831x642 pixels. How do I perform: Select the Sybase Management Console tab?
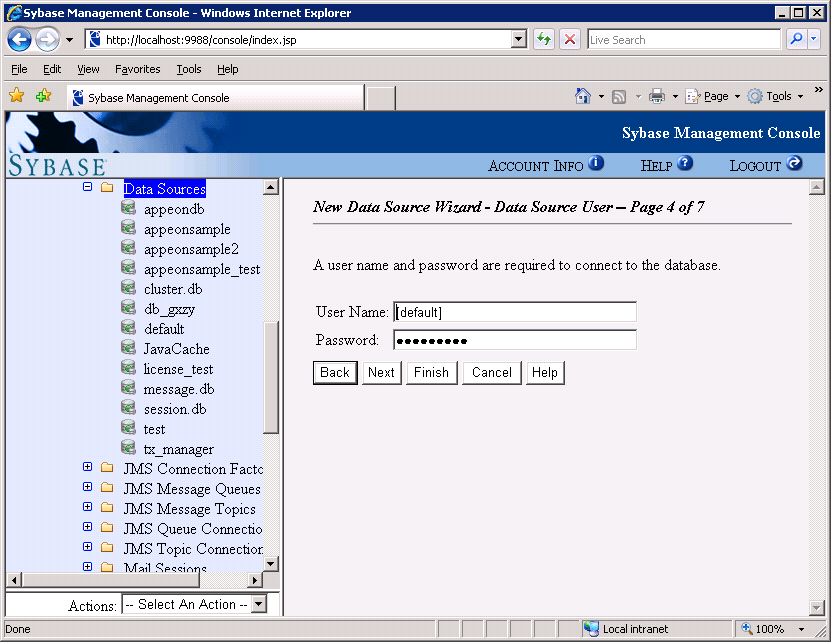click(x=215, y=98)
